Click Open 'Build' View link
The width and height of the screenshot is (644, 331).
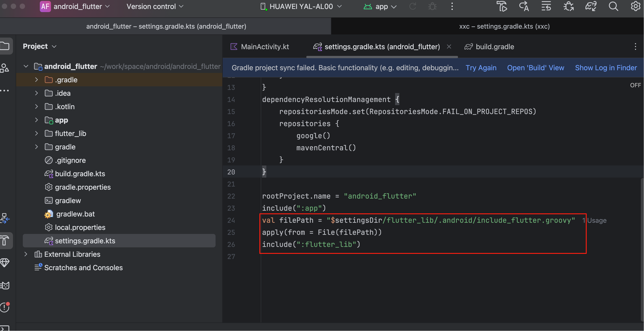[x=535, y=68]
